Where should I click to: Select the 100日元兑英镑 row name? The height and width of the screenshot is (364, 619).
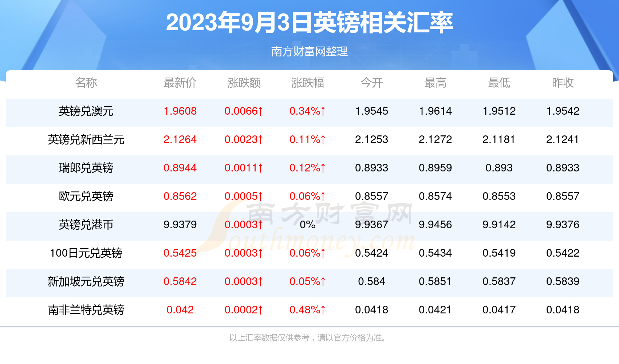pos(86,253)
